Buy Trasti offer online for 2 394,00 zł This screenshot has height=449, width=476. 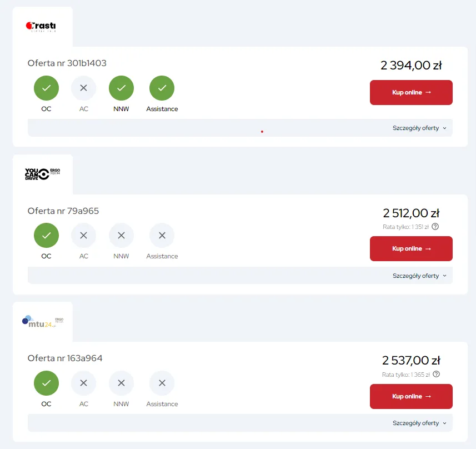point(411,92)
